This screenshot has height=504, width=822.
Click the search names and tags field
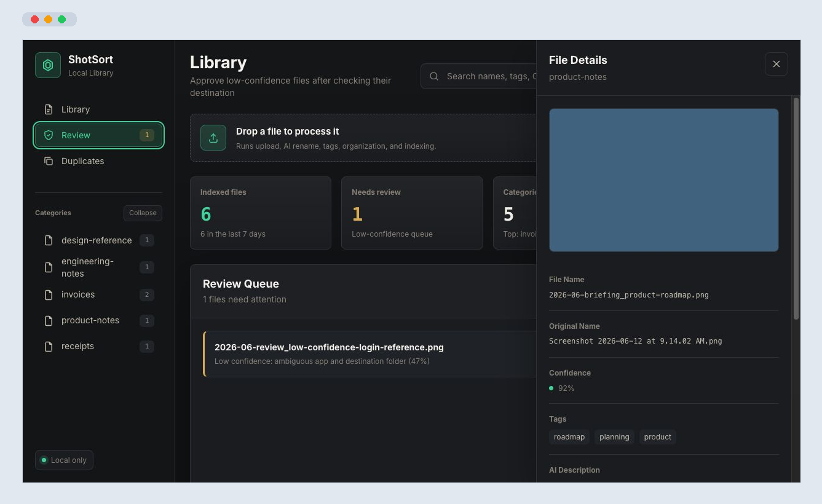(479, 76)
